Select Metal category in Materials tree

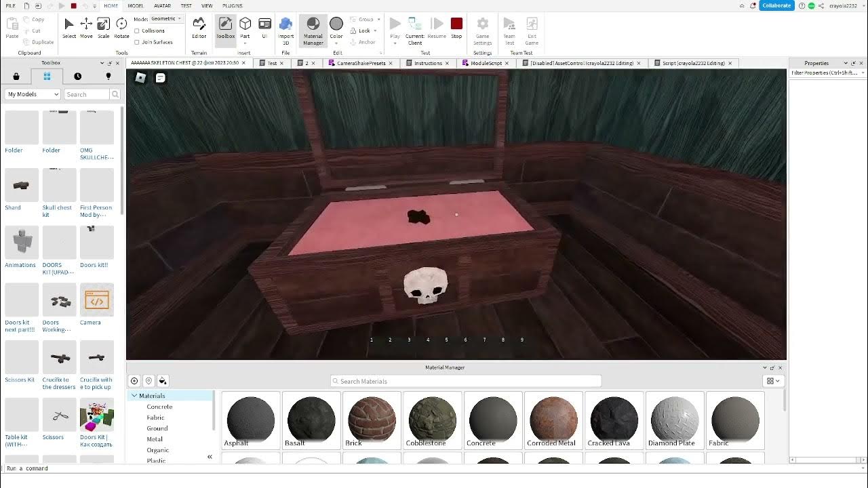(155, 439)
